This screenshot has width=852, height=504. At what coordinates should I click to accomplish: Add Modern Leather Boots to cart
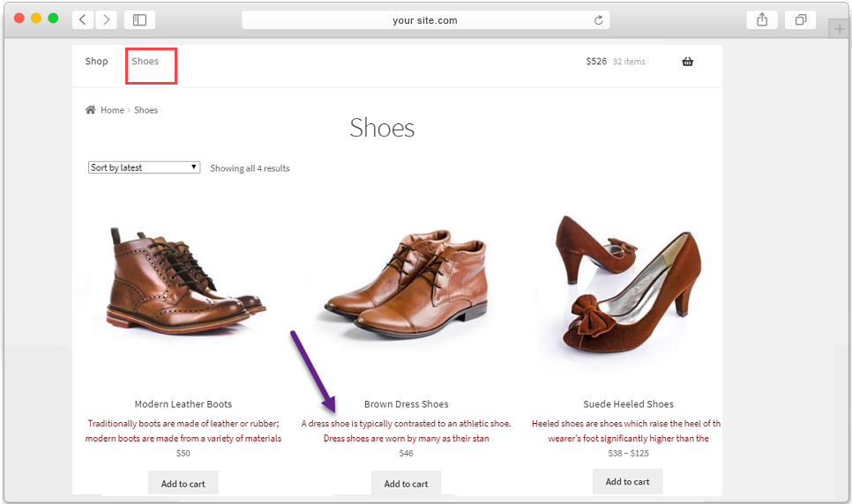[183, 483]
